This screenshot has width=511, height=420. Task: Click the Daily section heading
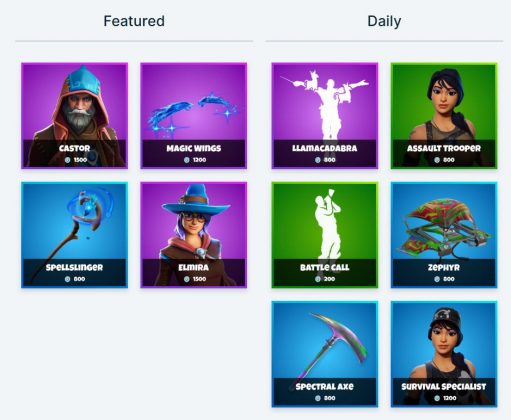(384, 21)
